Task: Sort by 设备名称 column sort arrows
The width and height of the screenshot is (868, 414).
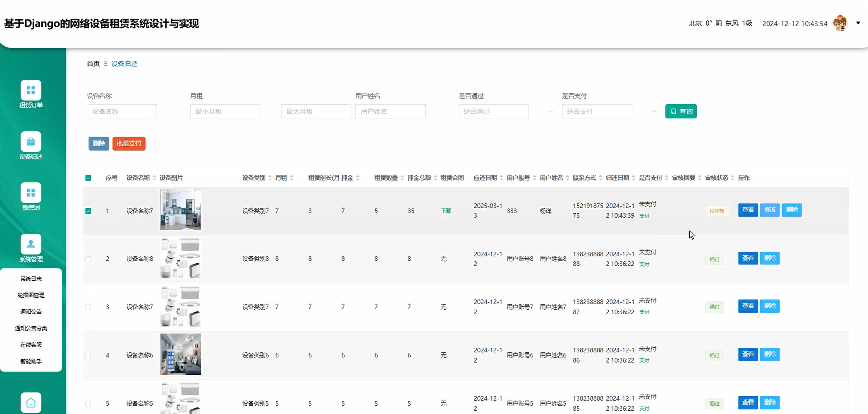Action: [x=154, y=178]
